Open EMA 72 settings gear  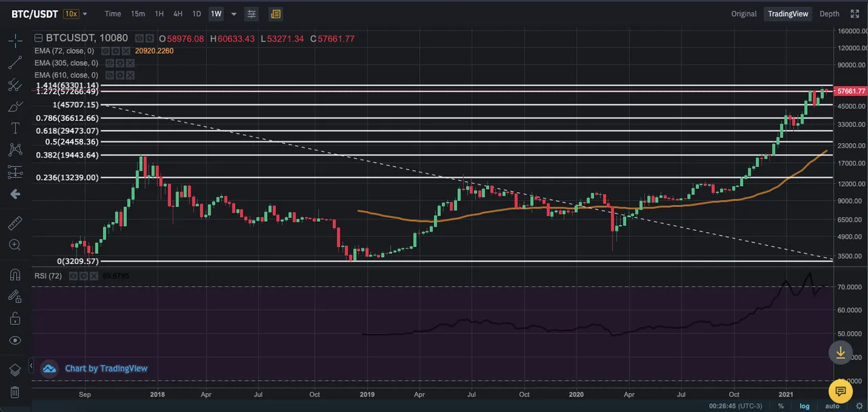tap(116, 51)
